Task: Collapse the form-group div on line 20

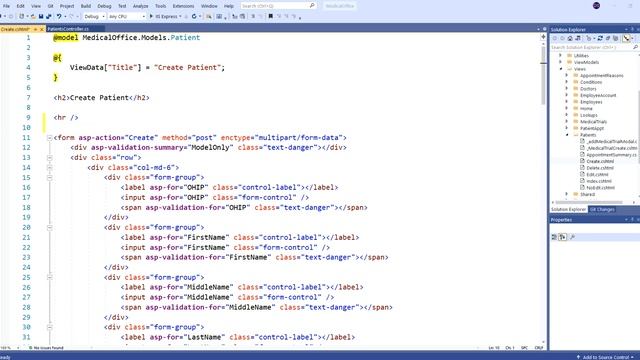Action: click(x=49, y=228)
